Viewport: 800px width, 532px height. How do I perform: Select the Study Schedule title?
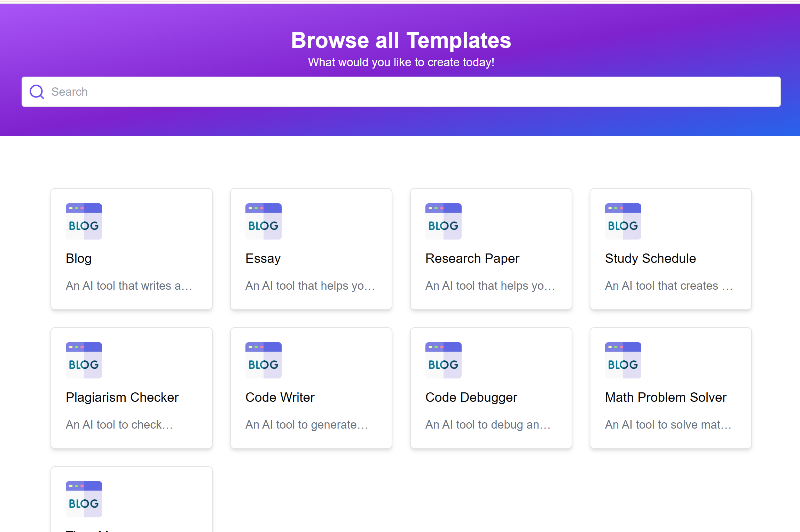(x=650, y=259)
